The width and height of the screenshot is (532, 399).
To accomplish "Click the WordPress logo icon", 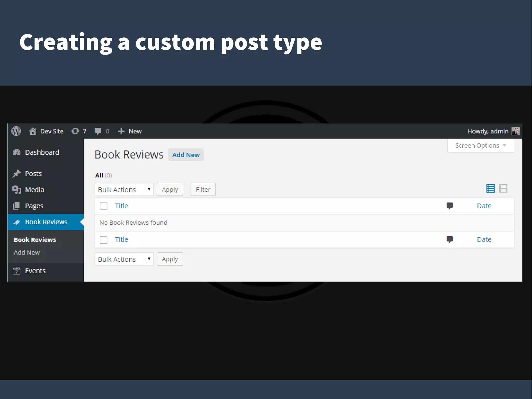I will (x=16, y=131).
